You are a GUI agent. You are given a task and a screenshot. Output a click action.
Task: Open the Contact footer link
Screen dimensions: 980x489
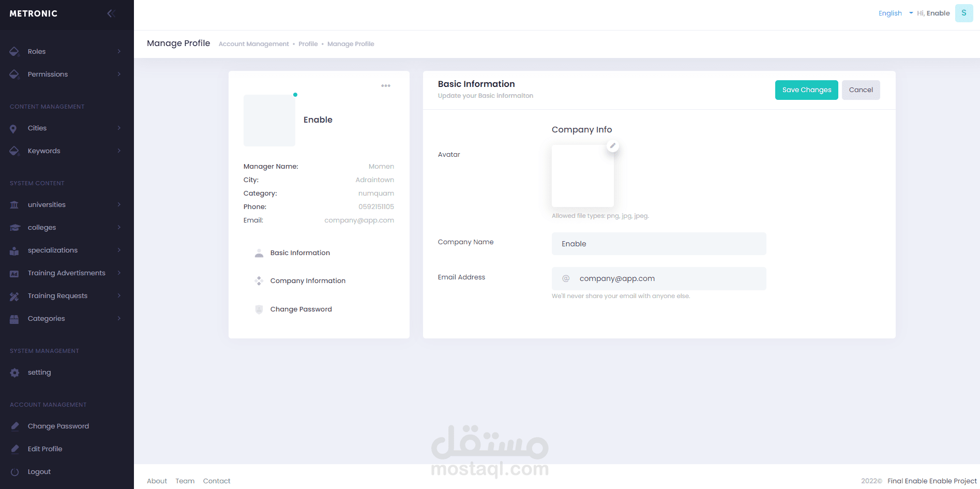217,481
